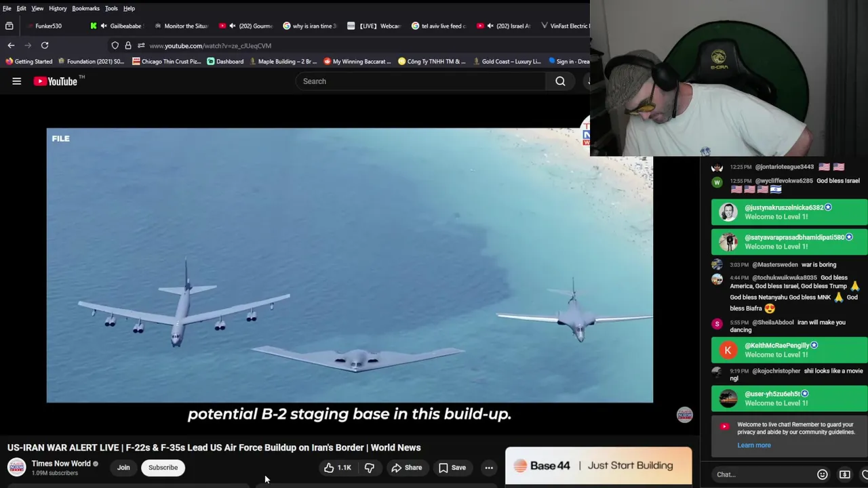
Task: Click the YouTube URL in address bar
Action: [x=210, y=45]
